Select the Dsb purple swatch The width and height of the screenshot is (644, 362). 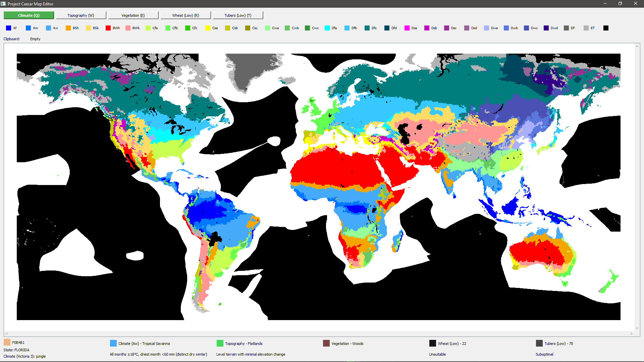[x=427, y=28]
